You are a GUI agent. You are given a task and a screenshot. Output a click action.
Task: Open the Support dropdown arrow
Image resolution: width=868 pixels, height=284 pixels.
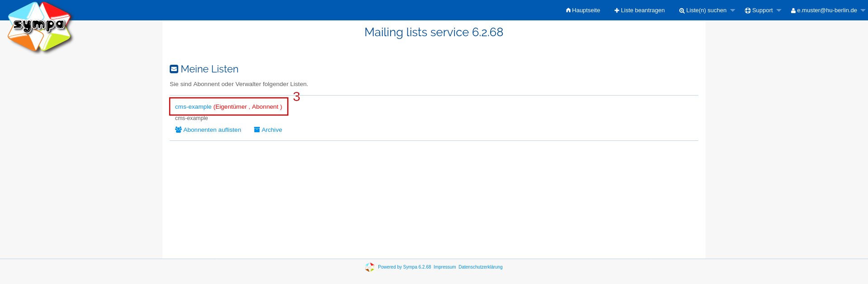pyautogui.click(x=779, y=10)
